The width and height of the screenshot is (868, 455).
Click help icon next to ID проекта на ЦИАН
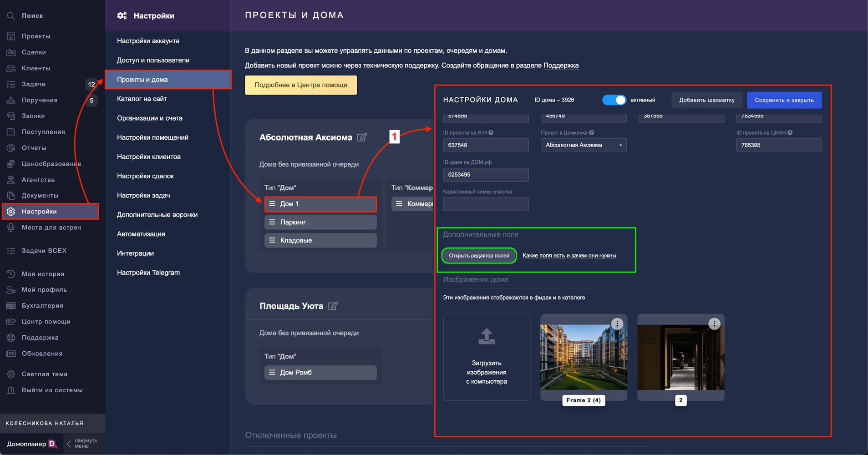tap(790, 133)
